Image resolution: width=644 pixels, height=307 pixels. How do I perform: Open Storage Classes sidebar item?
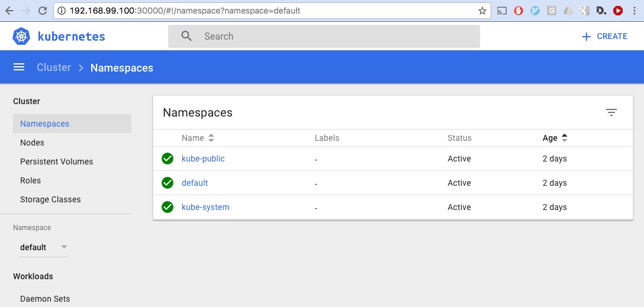50,199
